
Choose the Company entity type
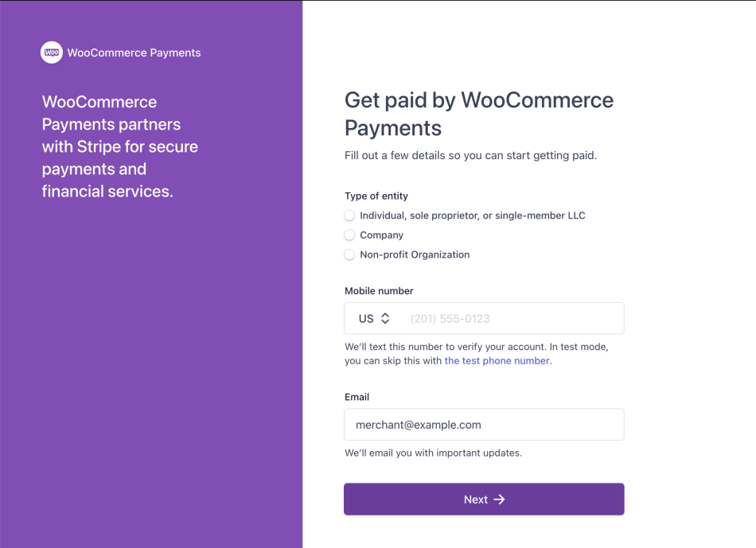tap(349, 235)
